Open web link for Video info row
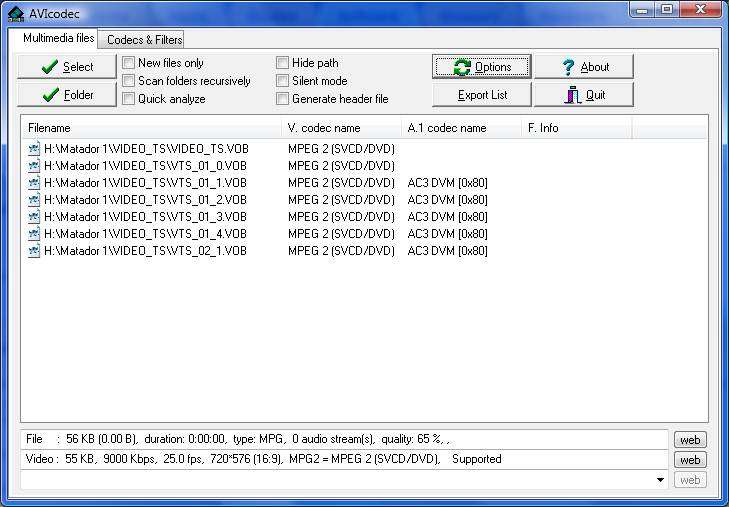Screen dimensions: 729x507 [x=690, y=460]
